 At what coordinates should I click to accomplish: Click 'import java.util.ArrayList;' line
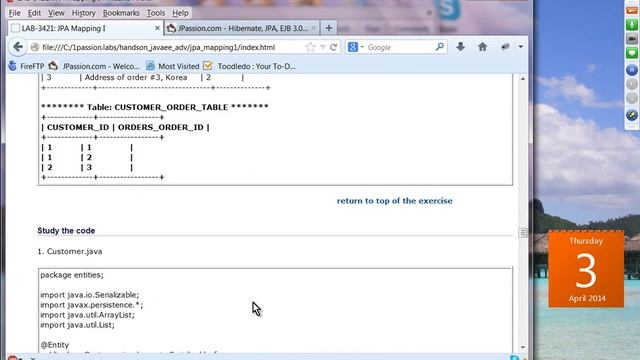87,315
